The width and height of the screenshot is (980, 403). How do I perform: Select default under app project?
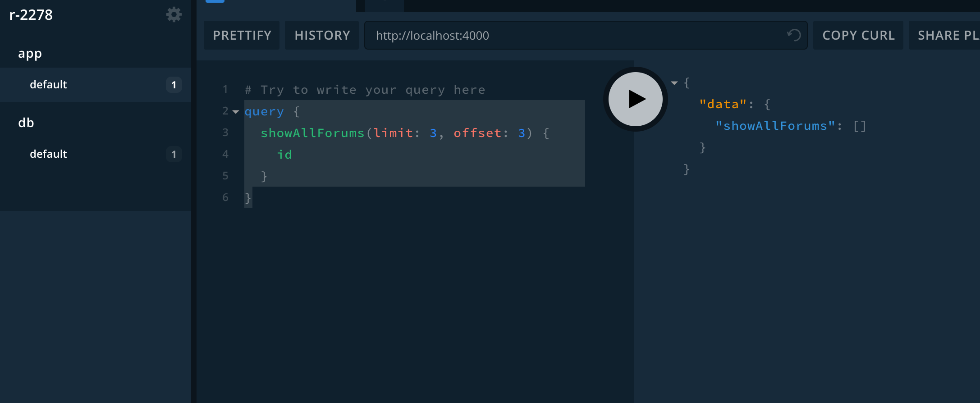click(x=96, y=85)
